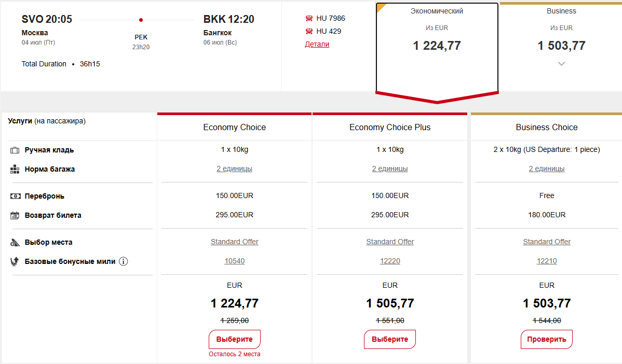
Task: Open flight Детали link
Action: pyautogui.click(x=317, y=44)
